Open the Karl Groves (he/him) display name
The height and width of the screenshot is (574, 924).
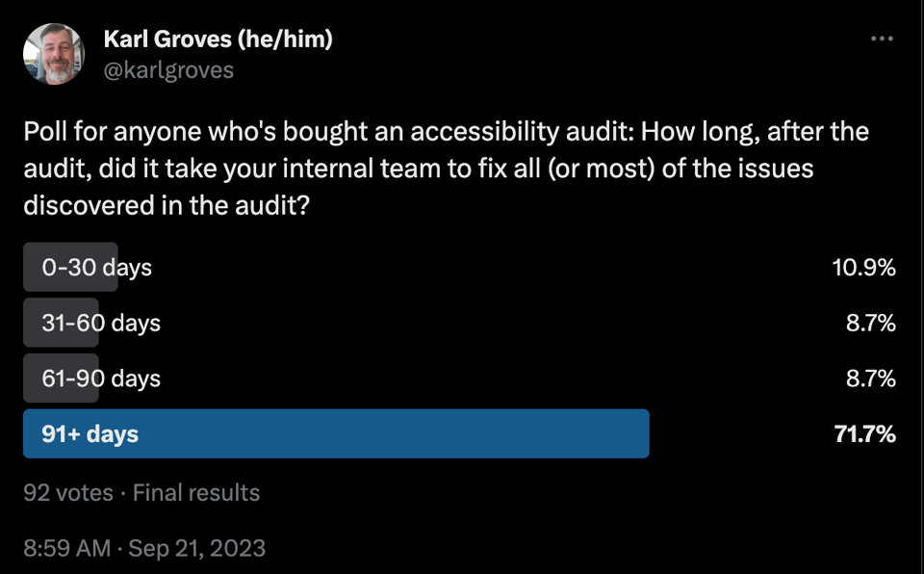(218, 39)
